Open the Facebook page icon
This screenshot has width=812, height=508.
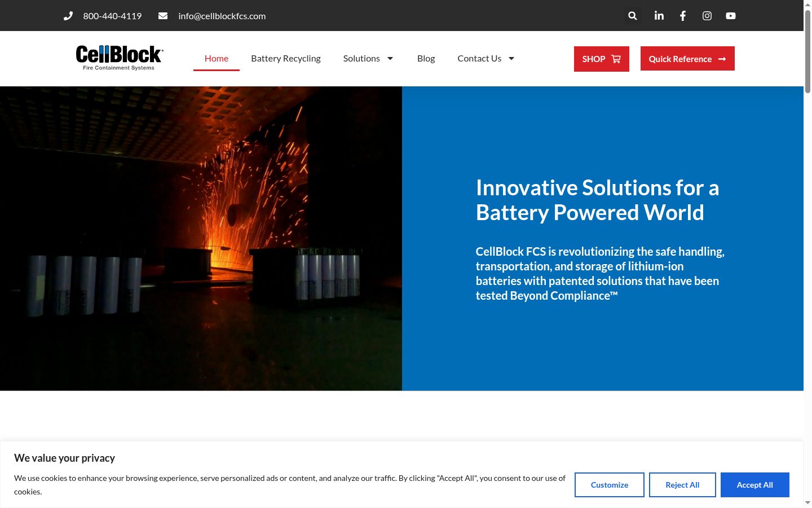coord(683,16)
